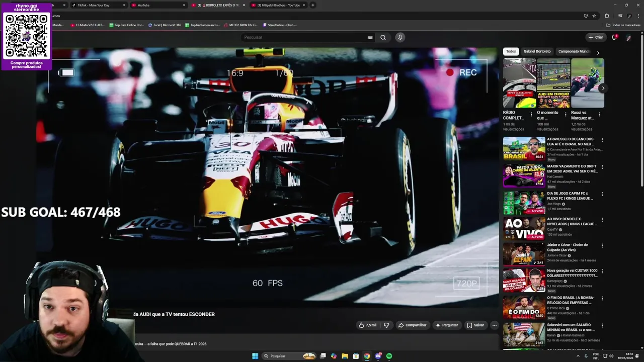Open 'StereOnline - Chat' bookmark
Screen dimensions: 644x362
279,25
